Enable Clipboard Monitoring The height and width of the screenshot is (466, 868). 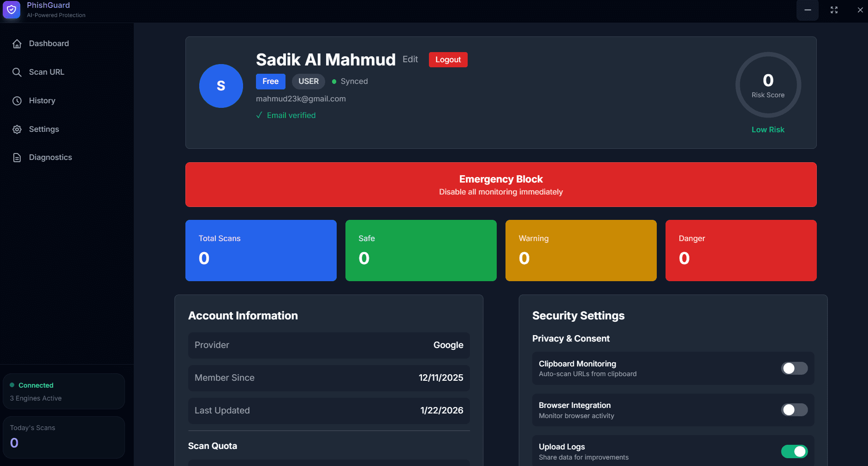click(794, 368)
